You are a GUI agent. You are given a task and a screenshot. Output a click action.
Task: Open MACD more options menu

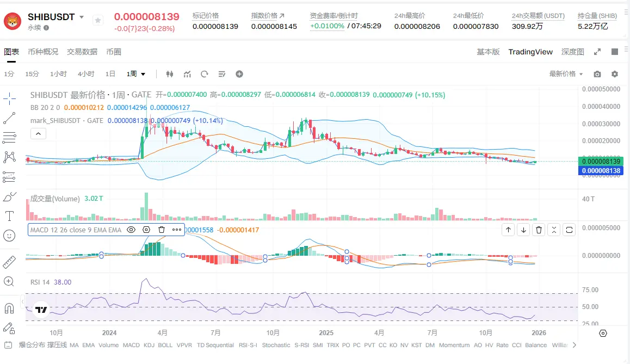177,230
